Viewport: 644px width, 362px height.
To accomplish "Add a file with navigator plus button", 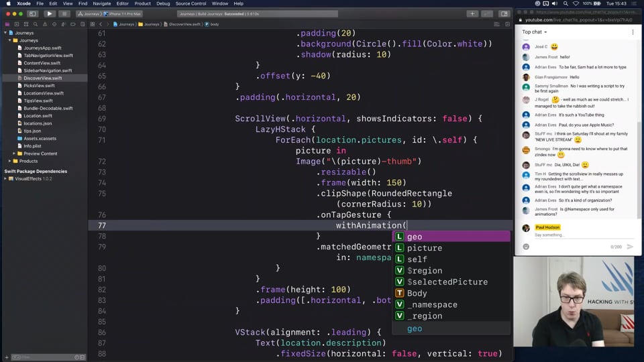I will pyautogui.click(x=7, y=357).
